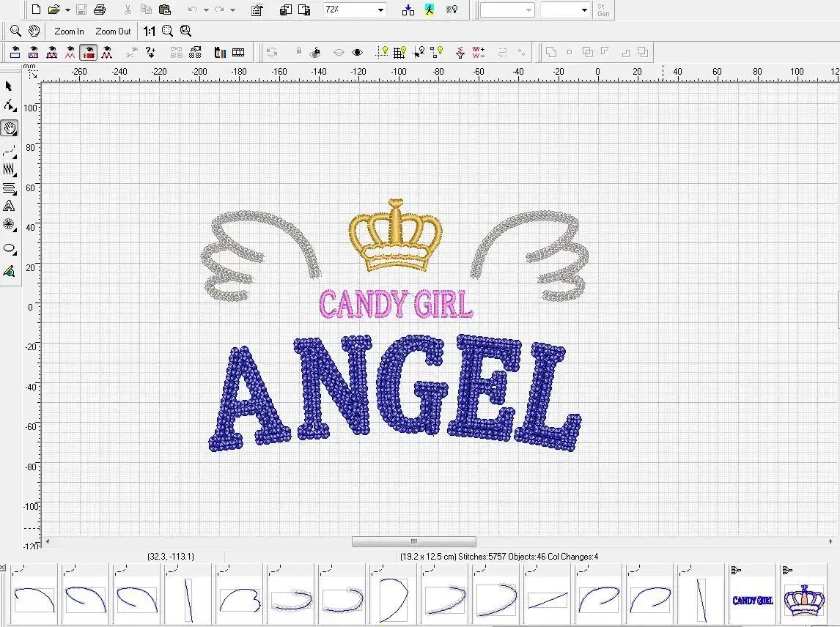Select the crown object thumbnail
Image resolution: width=840 pixels, height=627 pixels.
[804, 600]
